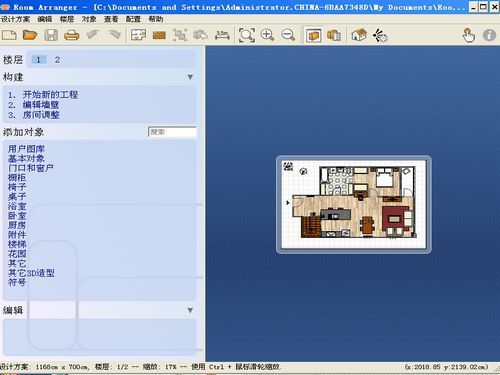Click the info icon in toolbar
Viewport: 500px width, 375px height.
pyautogui.click(x=489, y=35)
